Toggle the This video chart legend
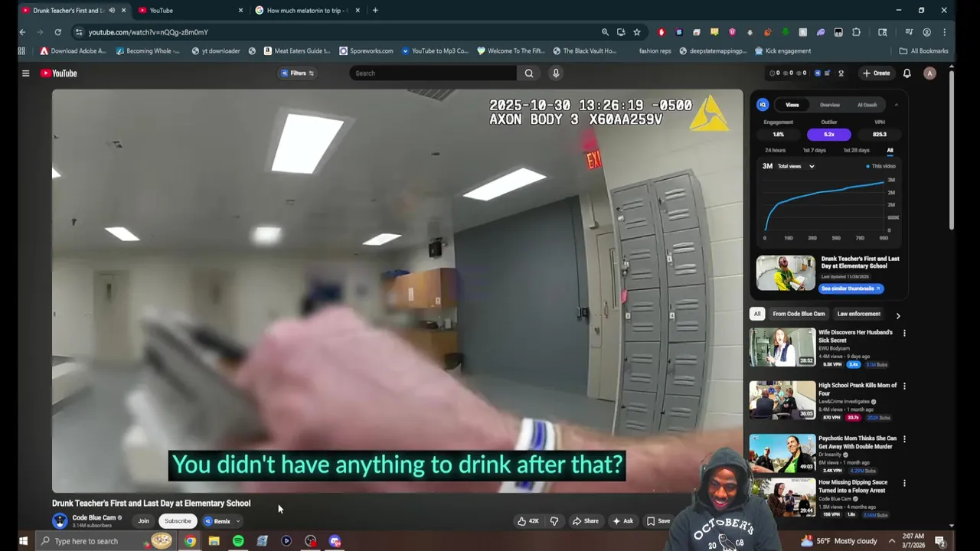The height and width of the screenshot is (551, 980). pyautogui.click(x=880, y=166)
